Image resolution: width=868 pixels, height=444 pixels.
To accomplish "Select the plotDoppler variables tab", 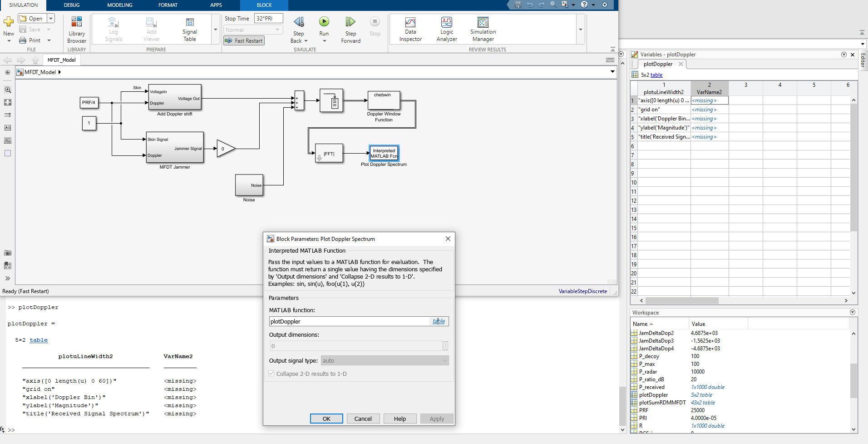I will coord(657,64).
